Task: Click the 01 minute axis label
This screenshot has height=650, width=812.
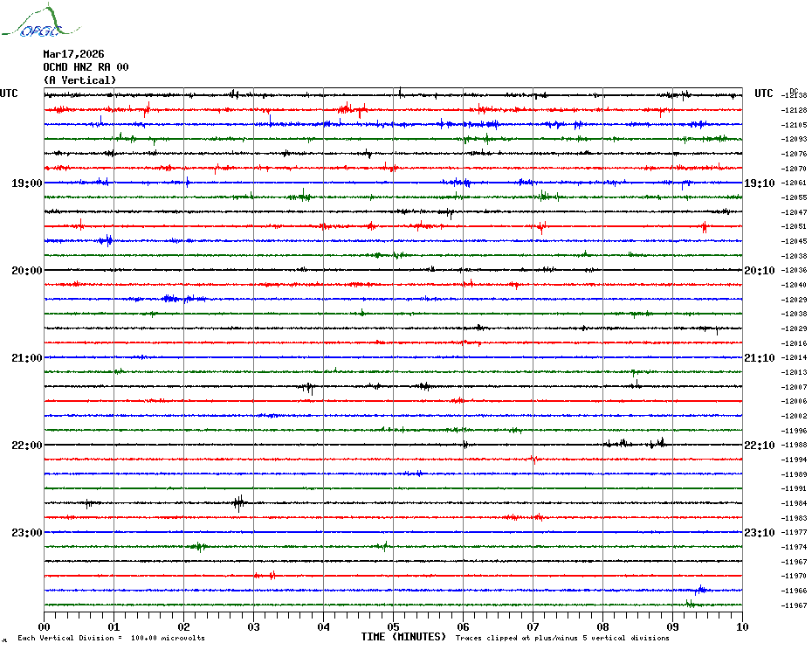Action: point(114,626)
